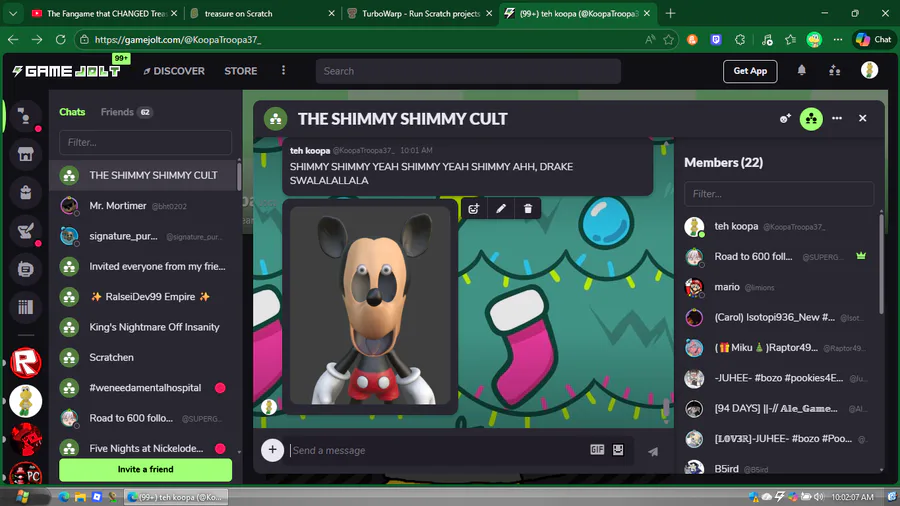Toggle the members list panel button
900x506 pixels.
coord(811,119)
